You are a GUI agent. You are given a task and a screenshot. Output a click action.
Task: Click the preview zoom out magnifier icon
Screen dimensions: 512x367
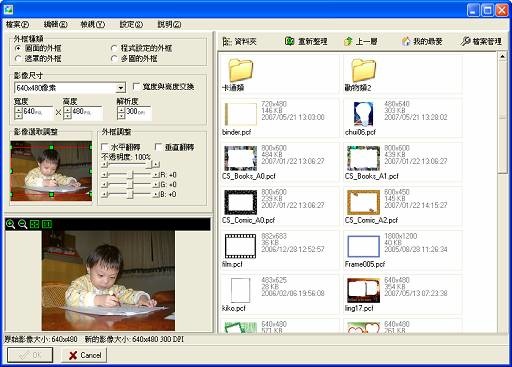coord(22,224)
